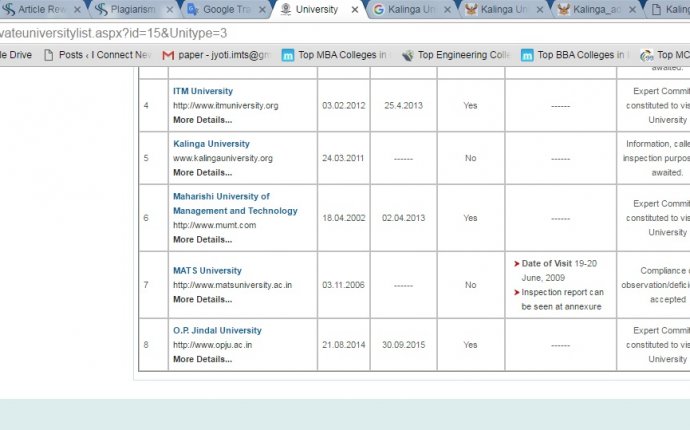Click the http://www.opju.ac.in text
The width and height of the screenshot is (690, 430).
pos(213,345)
